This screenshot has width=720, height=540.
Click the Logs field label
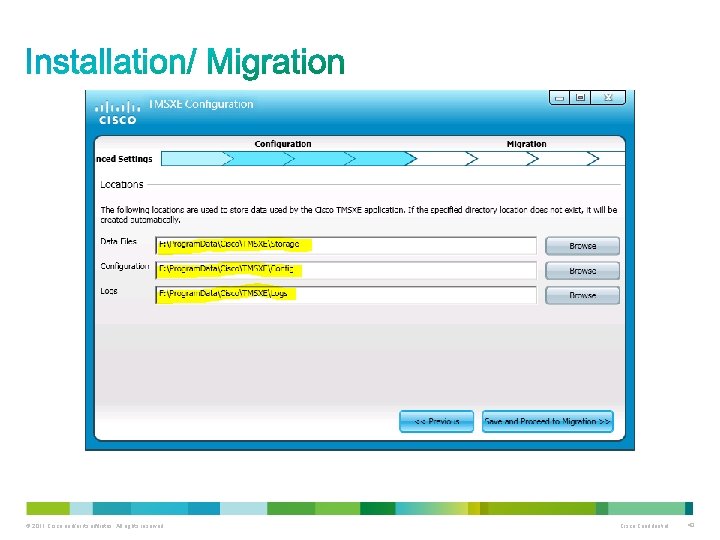(x=109, y=291)
